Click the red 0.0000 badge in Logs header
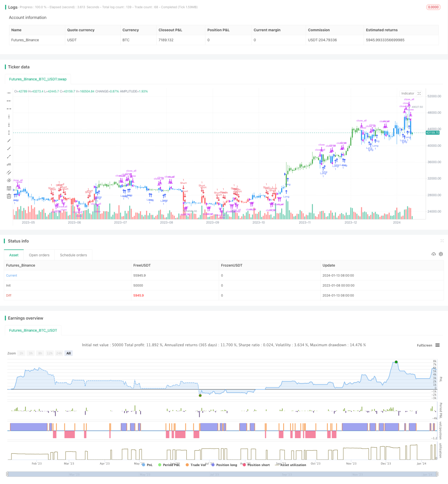This screenshot has width=448, height=484. [433, 7]
